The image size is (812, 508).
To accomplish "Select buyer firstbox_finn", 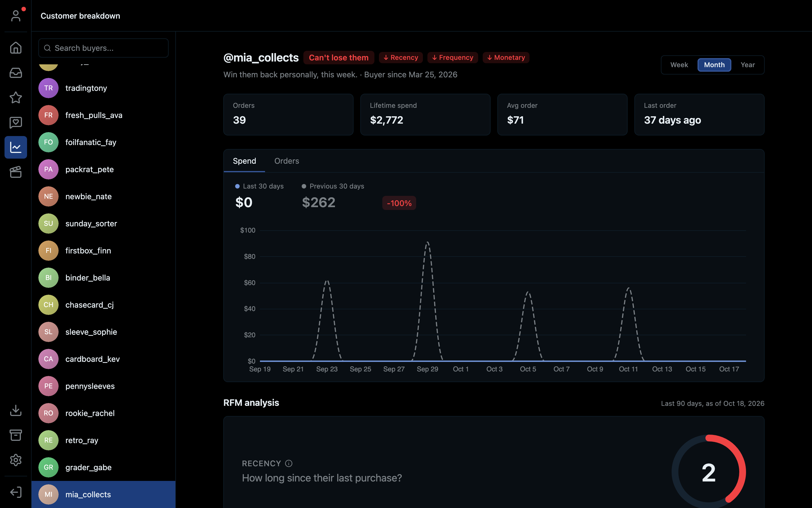I will coord(103,251).
